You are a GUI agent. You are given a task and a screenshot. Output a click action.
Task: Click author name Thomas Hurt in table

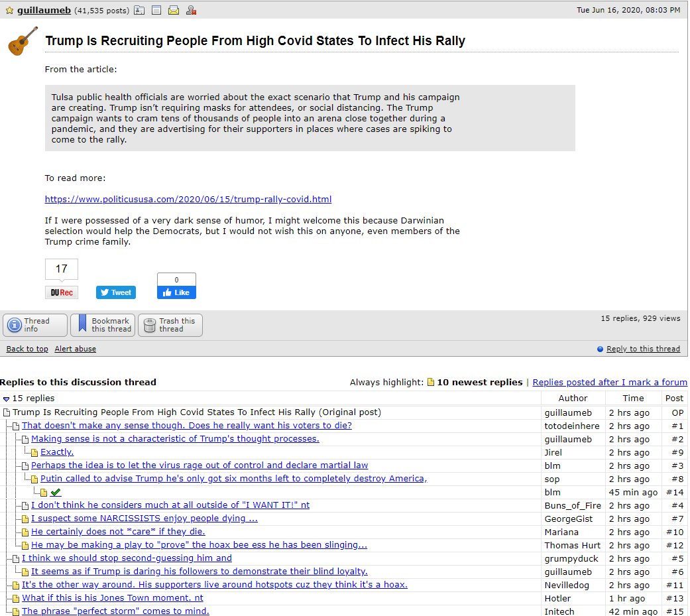pos(572,545)
